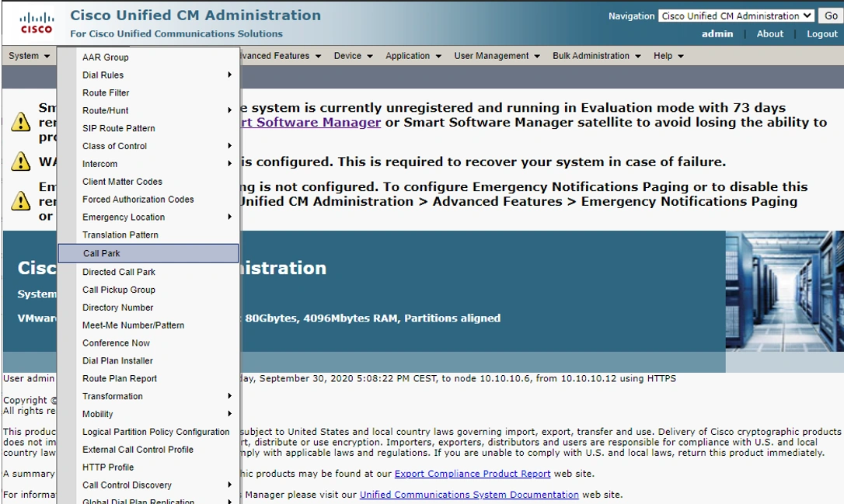Expand the Dial Rules submenu arrow
Image resolution: width=844 pixels, height=504 pixels.
click(x=230, y=75)
